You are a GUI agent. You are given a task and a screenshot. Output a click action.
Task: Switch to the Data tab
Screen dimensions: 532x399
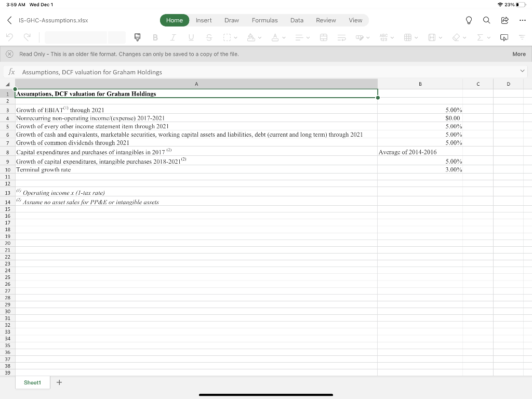coord(297,20)
